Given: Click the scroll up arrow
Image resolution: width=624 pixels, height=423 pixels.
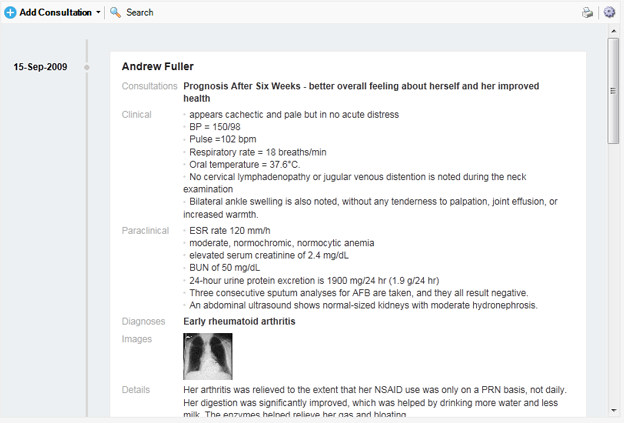Looking at the screenshot, I should (x=613, y=31).
